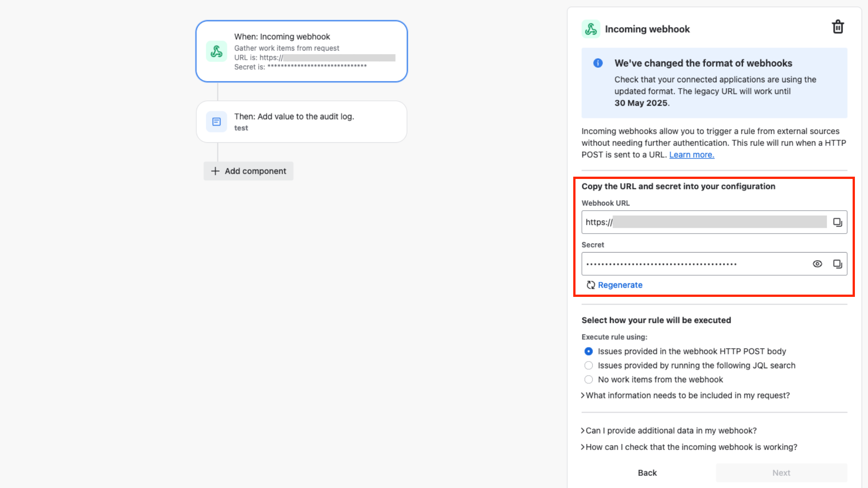Click the Add component button
868x488 pixels.
pos(249,171)
